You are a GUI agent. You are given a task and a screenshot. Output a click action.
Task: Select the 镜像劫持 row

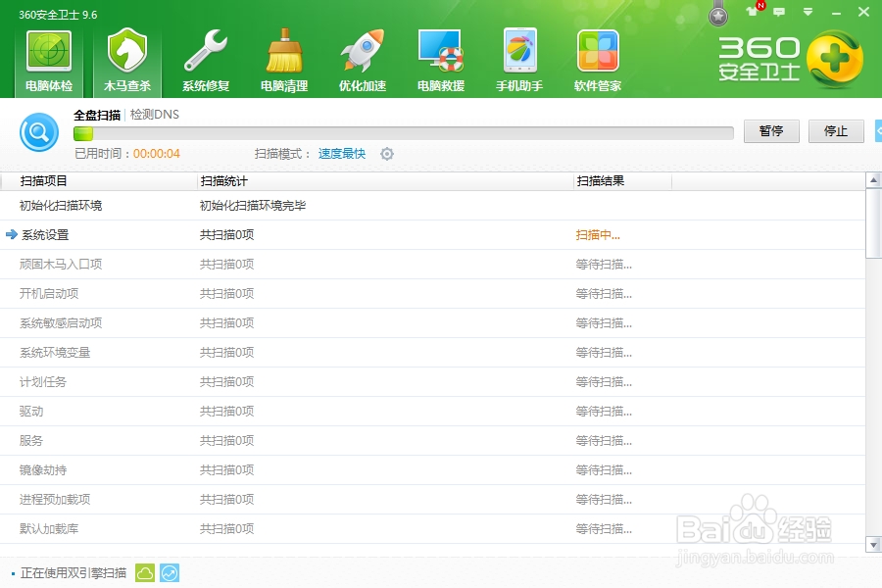pos(432,469)
